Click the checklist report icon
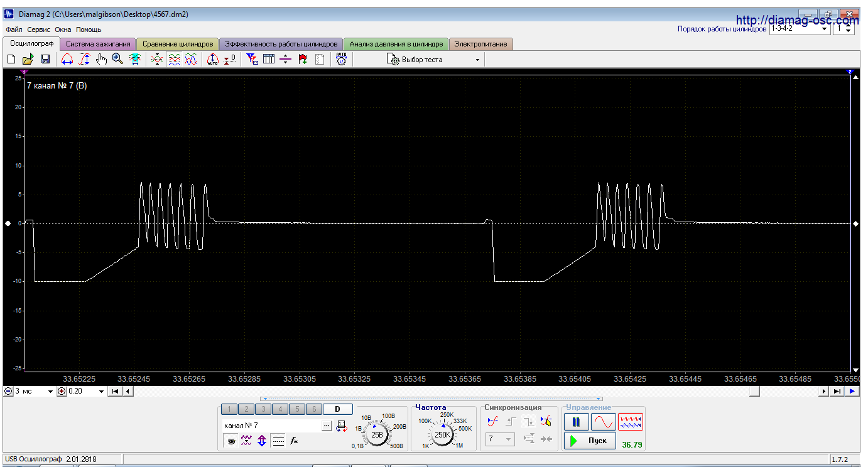 [320, 59]
